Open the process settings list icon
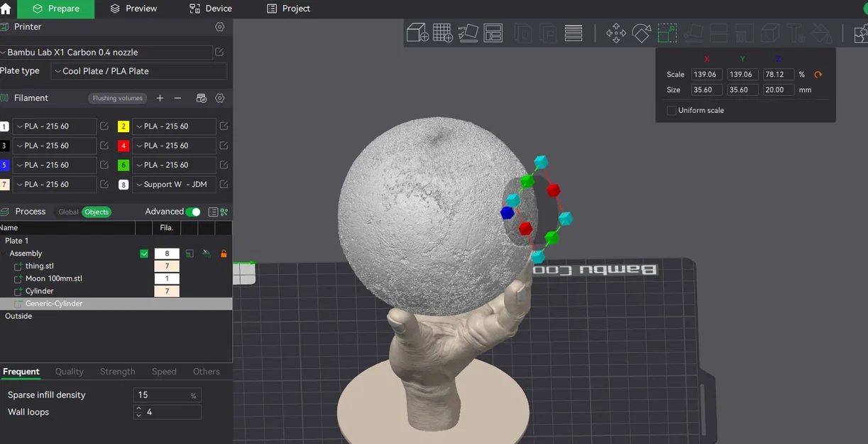 (x=213, y=212)
